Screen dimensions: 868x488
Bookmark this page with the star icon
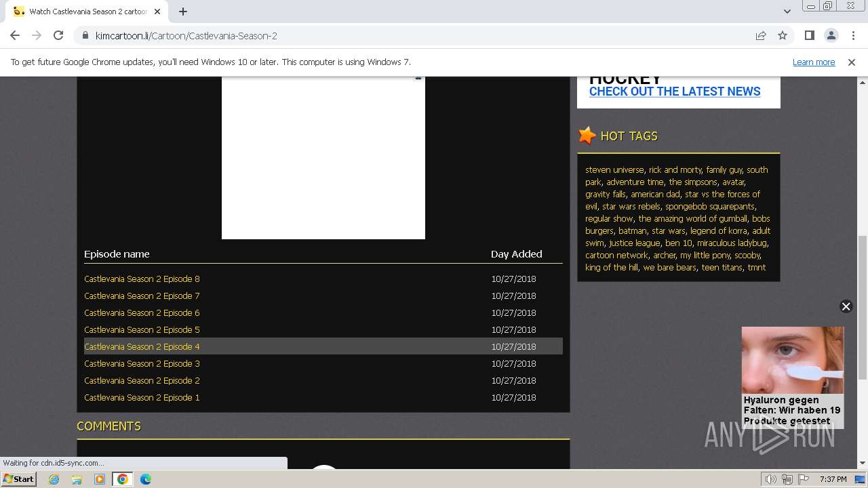point(783,36)
